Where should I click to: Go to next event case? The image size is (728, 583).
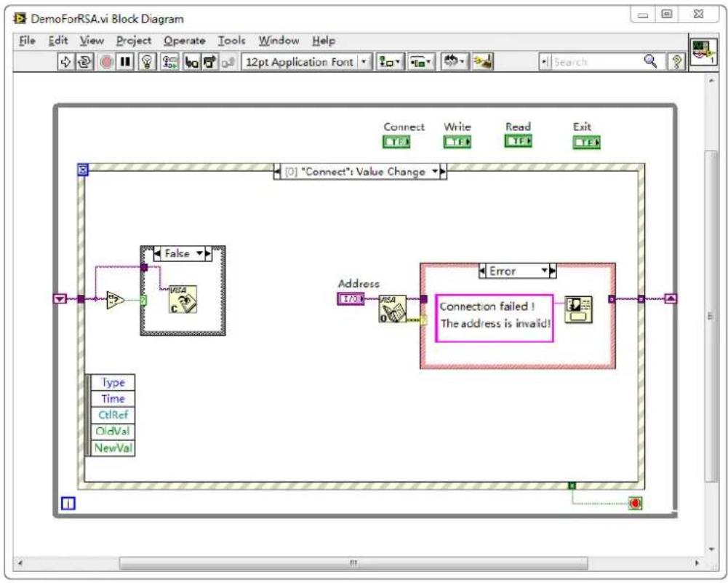[x=443, y=172]
